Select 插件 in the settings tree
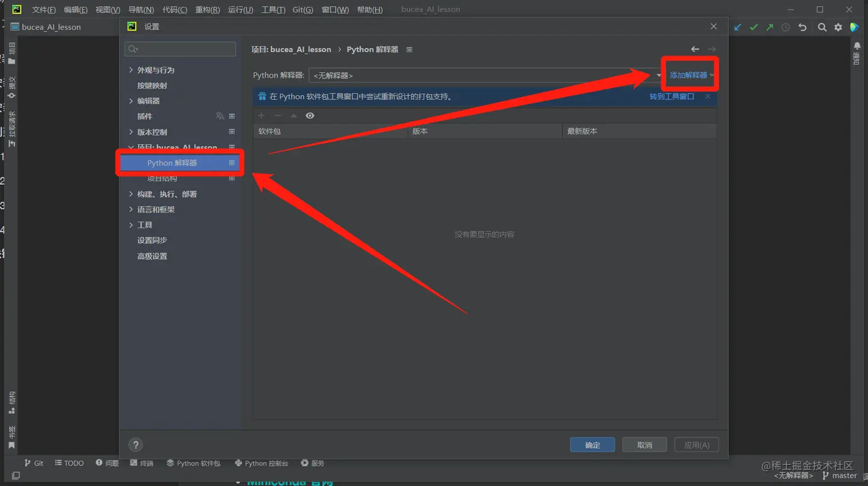The image size is (868, 486). (145, 116)
